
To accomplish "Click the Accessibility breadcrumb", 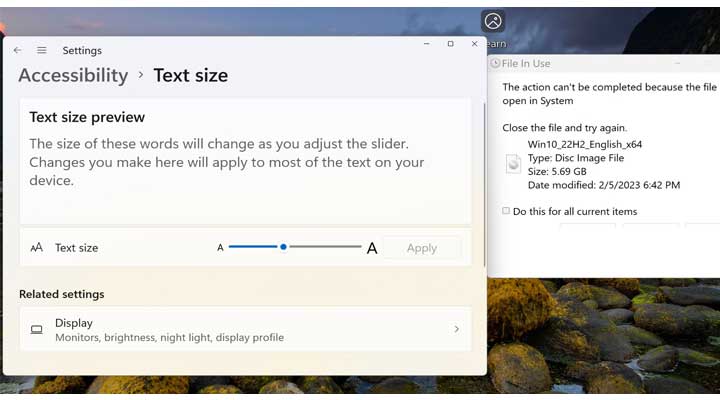I will click(x=73, y=75).
